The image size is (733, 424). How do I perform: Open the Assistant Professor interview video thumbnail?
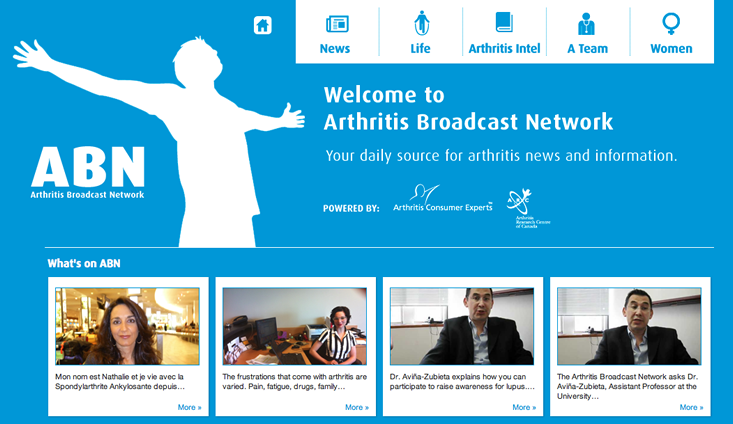(x=629, y=326)
